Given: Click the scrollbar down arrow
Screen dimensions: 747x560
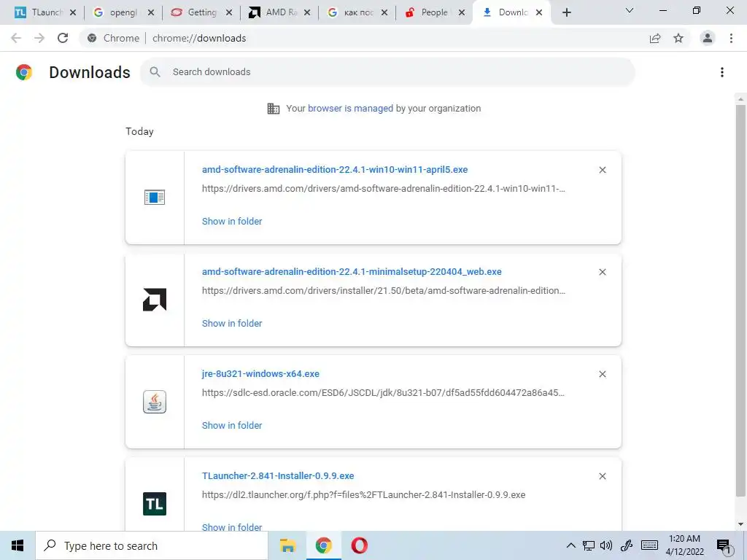Looking at the screenshot, I should pos(740,524).
